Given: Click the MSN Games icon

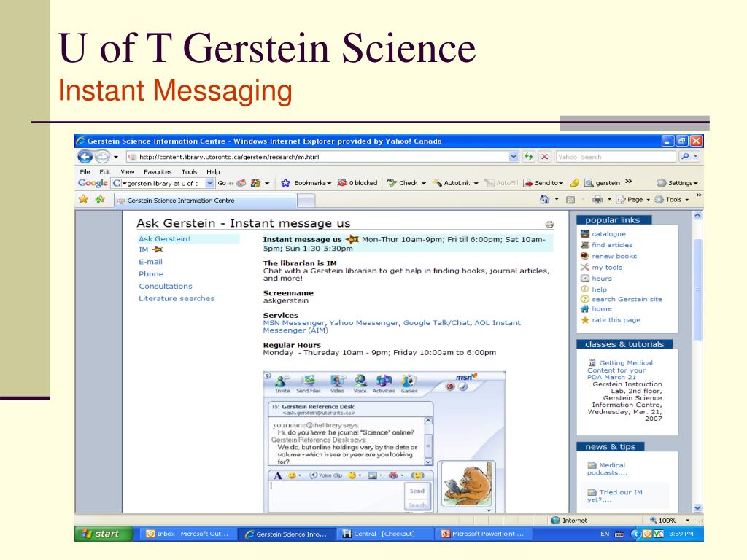Looking at the screenshot, I should click(x=409, y=384).
